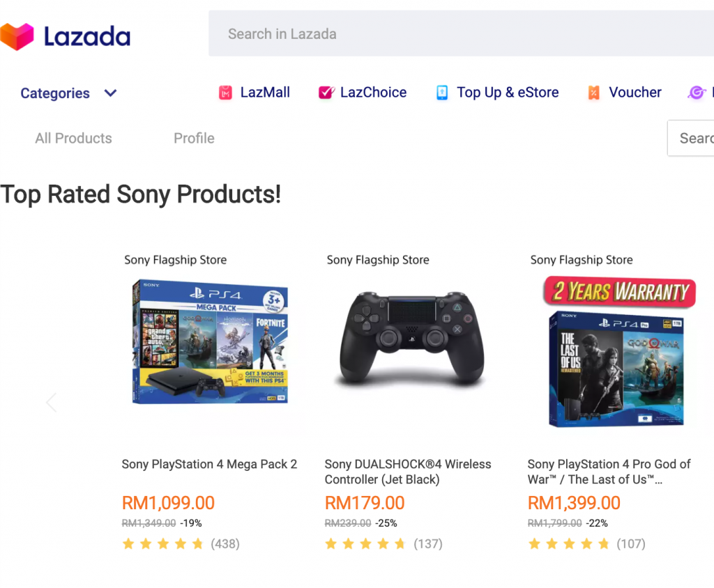714x588 pixels.
Task: Click the in-store search box
Action: pyautogui.click(x=694, y=138)
